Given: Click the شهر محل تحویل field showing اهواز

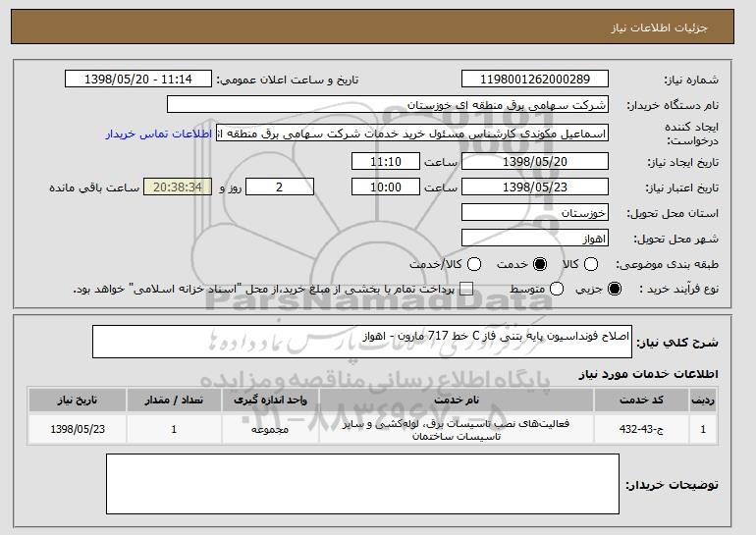Looking at the screenshot, I should 535,239.
